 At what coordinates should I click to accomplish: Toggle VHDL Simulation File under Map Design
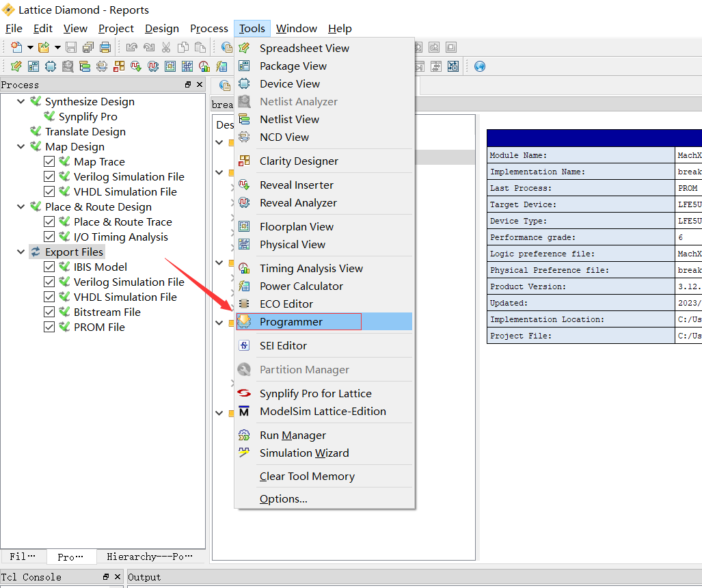click(x=49, y=191)
